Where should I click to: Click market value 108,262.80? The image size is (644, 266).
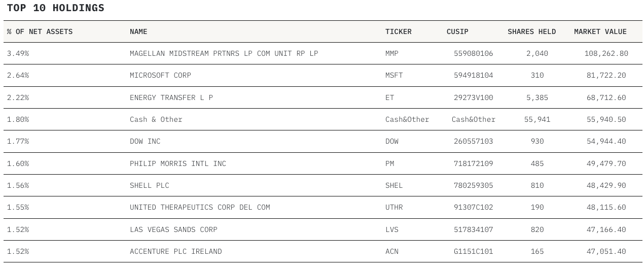click(606, 53)
